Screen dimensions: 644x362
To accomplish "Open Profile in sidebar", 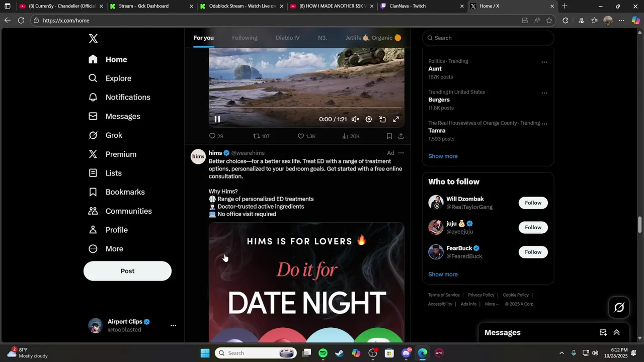I will (x=108, y=230).
